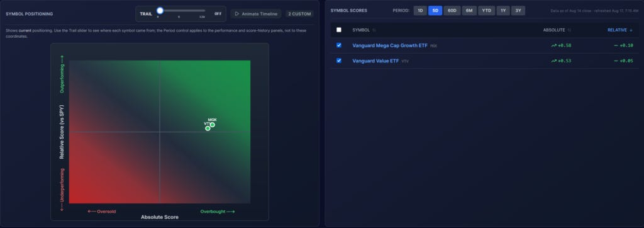The height and width of the screenshot is (228, 644).
Task: Click the Outperforming axis label
Action: click(x=62, y=74)
